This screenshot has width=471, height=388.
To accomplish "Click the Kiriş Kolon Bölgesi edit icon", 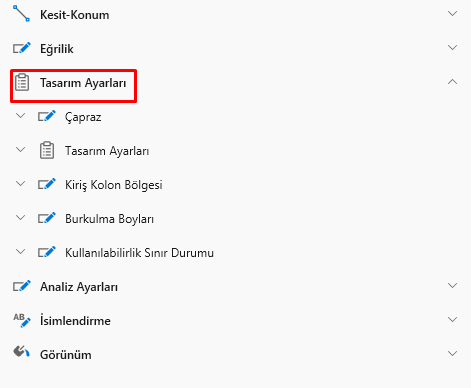I will pyautogui.click(x=47, y=184).
